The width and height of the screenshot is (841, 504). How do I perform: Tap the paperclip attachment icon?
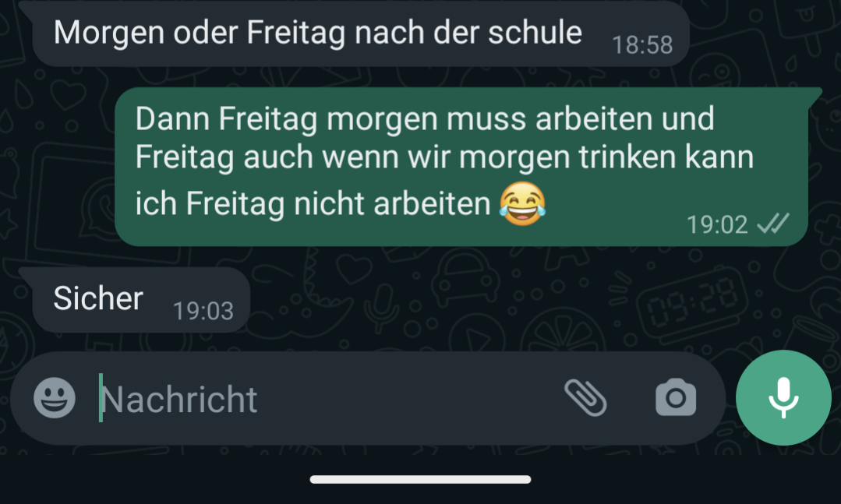point(585,397)
